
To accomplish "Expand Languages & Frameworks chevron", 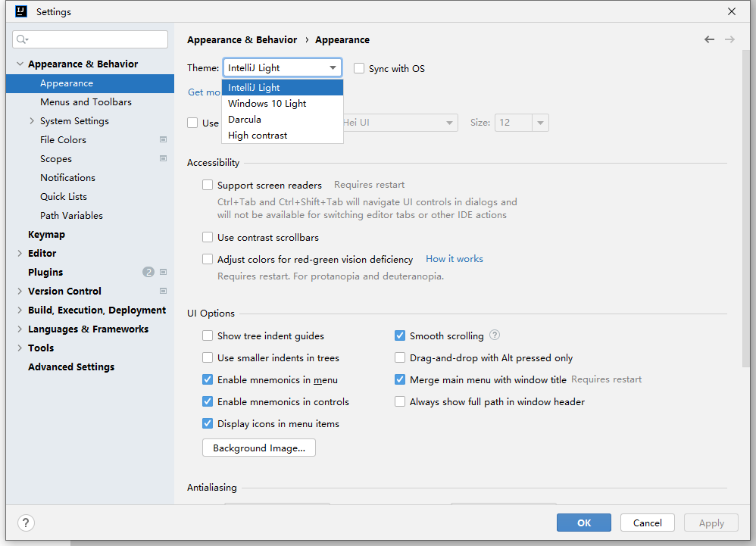I will [20, 329].
